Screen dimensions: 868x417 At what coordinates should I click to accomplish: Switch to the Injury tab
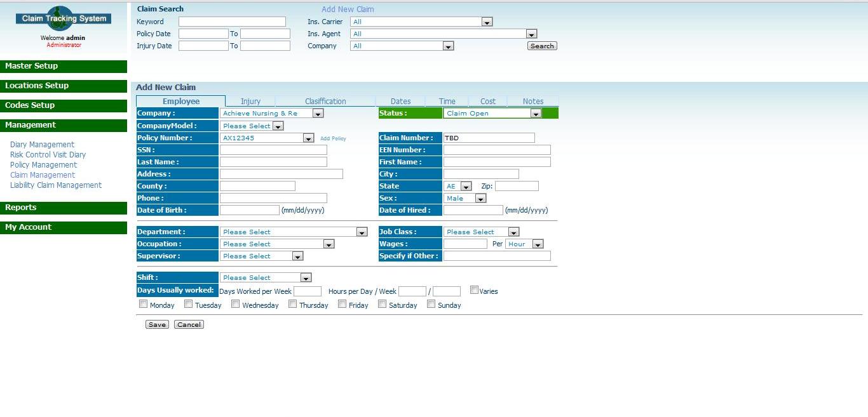click(x=250, y=101)
